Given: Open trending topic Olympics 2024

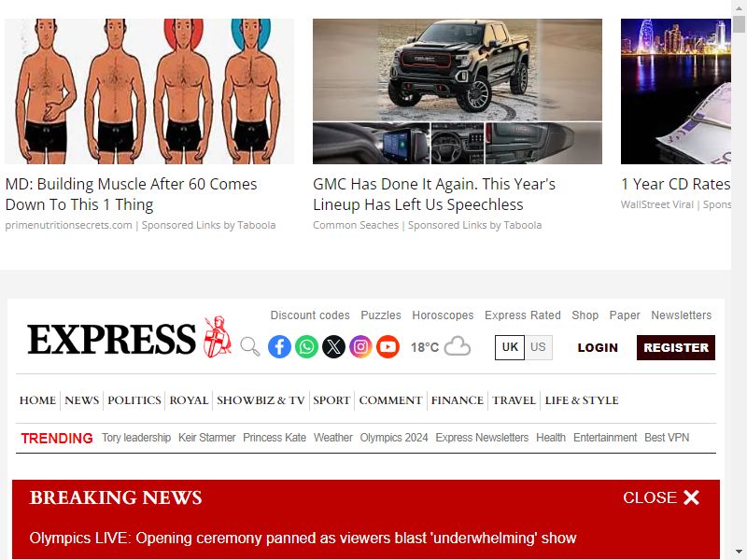Looking at the screenshot, I should pos(394,438).
